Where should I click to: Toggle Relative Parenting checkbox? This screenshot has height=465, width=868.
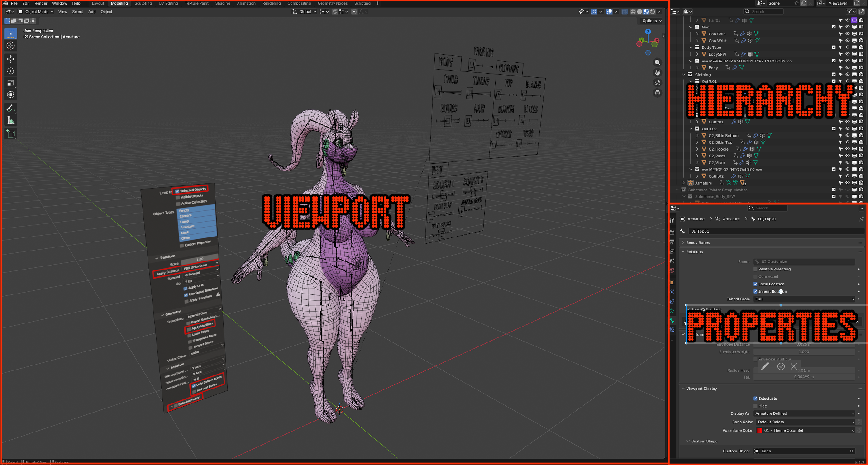pyautogui.click(x=755, y=269)
